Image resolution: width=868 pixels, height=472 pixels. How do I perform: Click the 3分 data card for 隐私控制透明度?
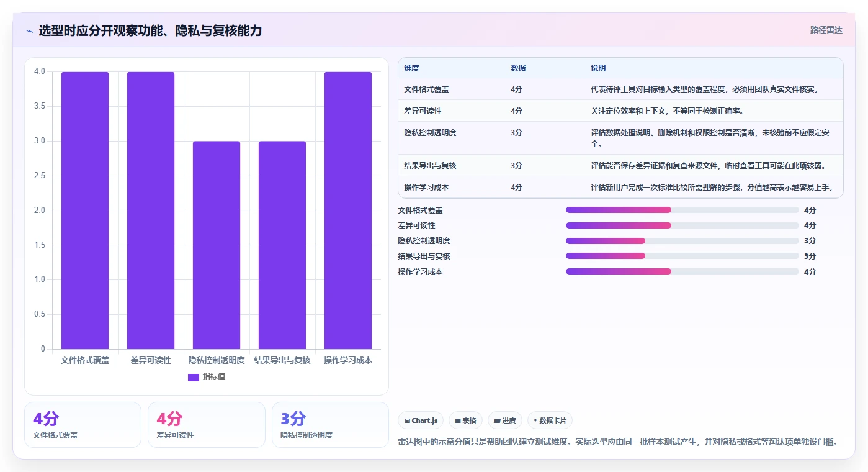330,425
